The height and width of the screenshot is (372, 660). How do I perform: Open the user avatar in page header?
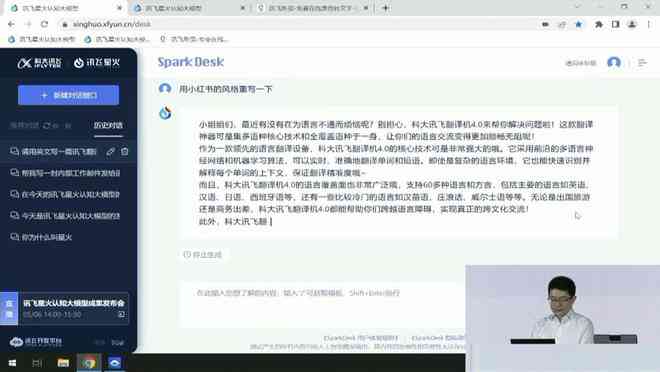tap(614, 63)
